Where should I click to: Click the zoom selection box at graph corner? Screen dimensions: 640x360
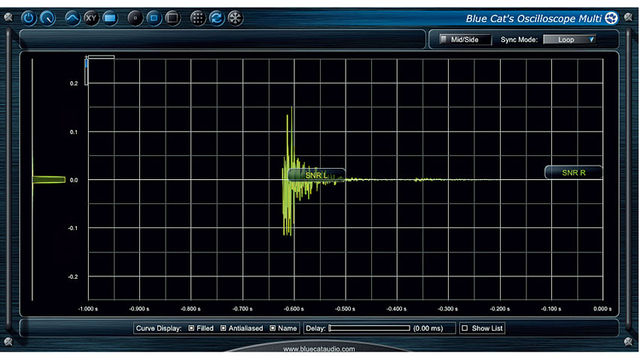(100, 70)
